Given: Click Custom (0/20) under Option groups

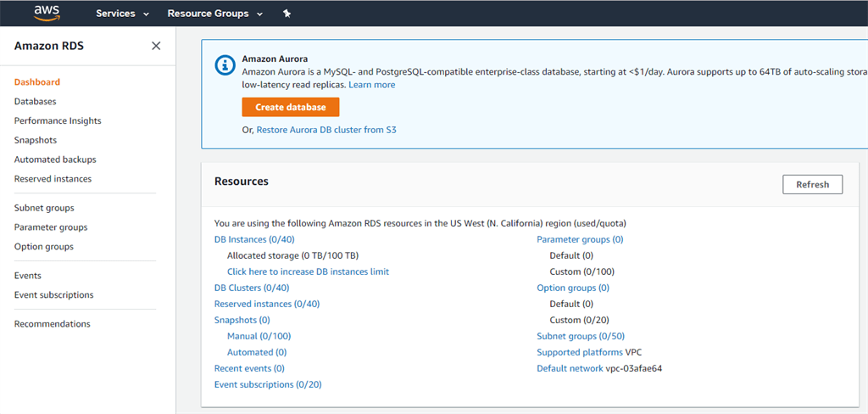Looking at the screenshot, I should (x=580, y=320).
